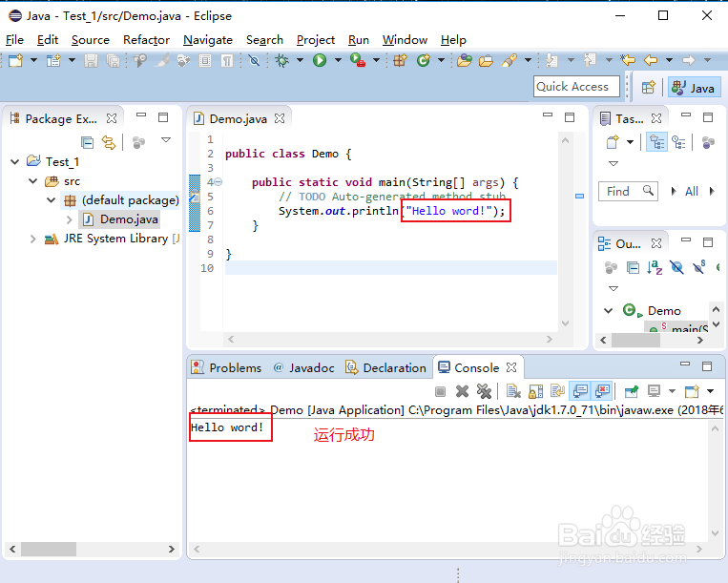Image resolution: width=728 pixels, height=583 pixels.
Task: Click the New file toolbar icon
Action: tap(15, 60)
